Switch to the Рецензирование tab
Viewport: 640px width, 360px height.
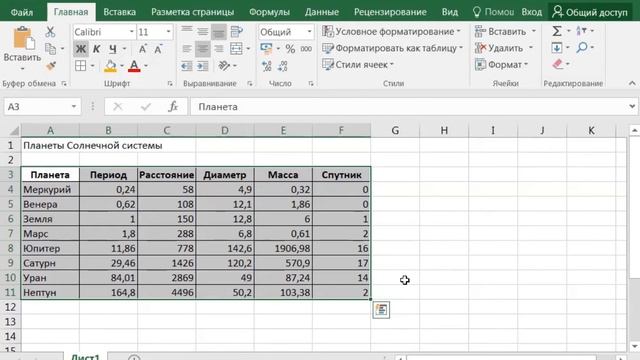390,12
